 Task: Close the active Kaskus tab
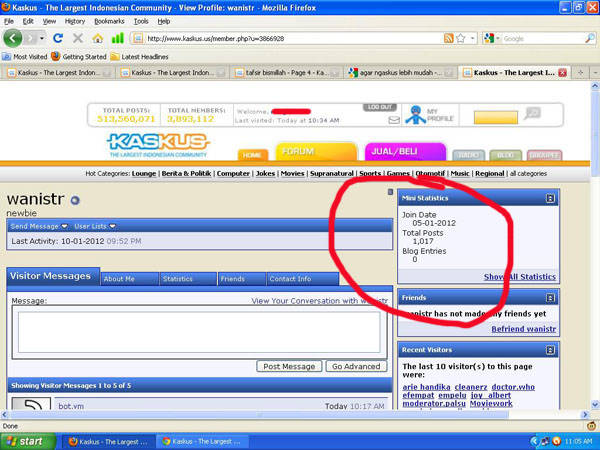(x=562, y=73)
